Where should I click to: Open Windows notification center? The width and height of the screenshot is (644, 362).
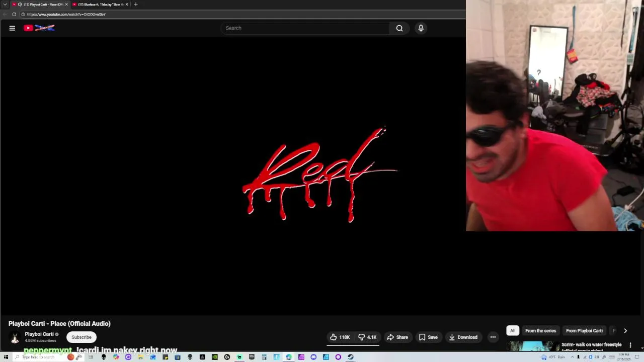pyautogui.click(x=637, y=357)
